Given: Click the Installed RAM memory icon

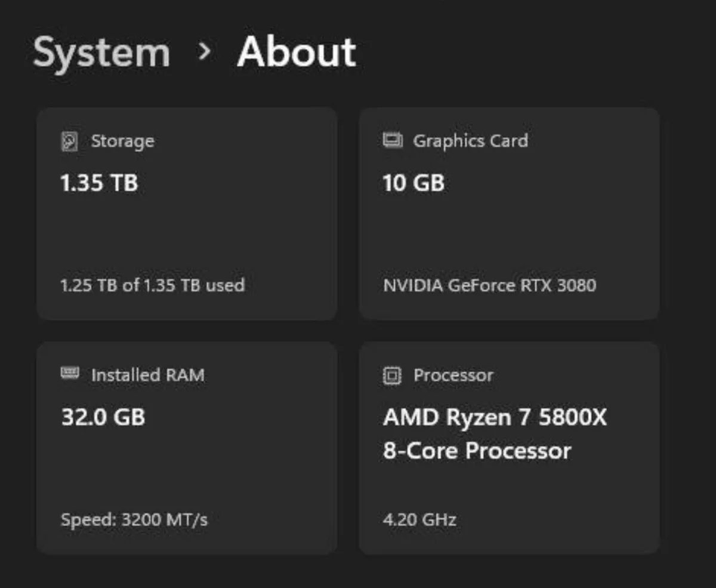Looking at the screenshot, I should coord(70,375).
